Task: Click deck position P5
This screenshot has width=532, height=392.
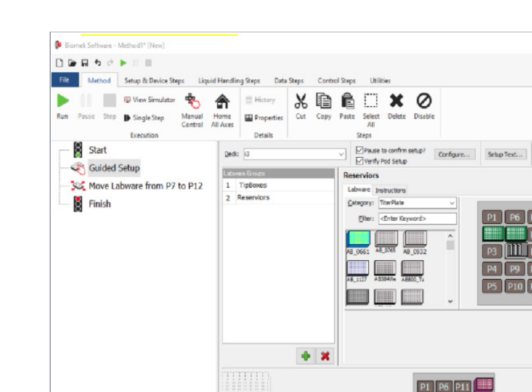Action: point(492,286)
